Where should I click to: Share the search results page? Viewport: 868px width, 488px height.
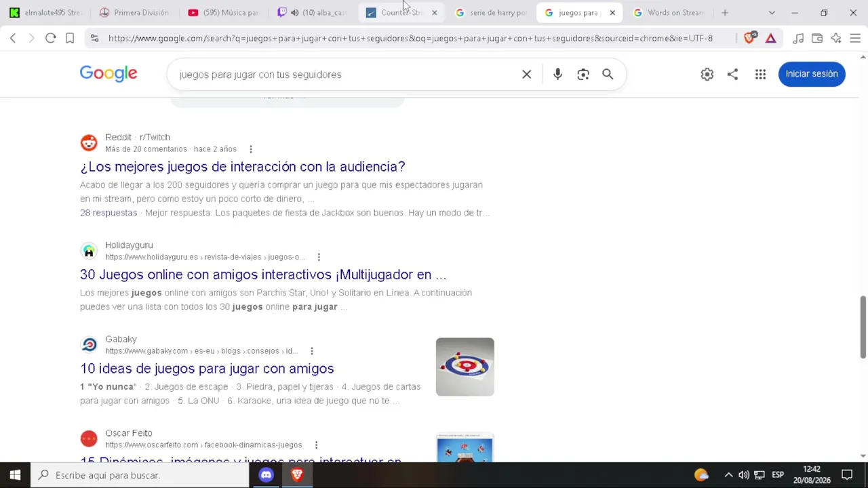732,75
